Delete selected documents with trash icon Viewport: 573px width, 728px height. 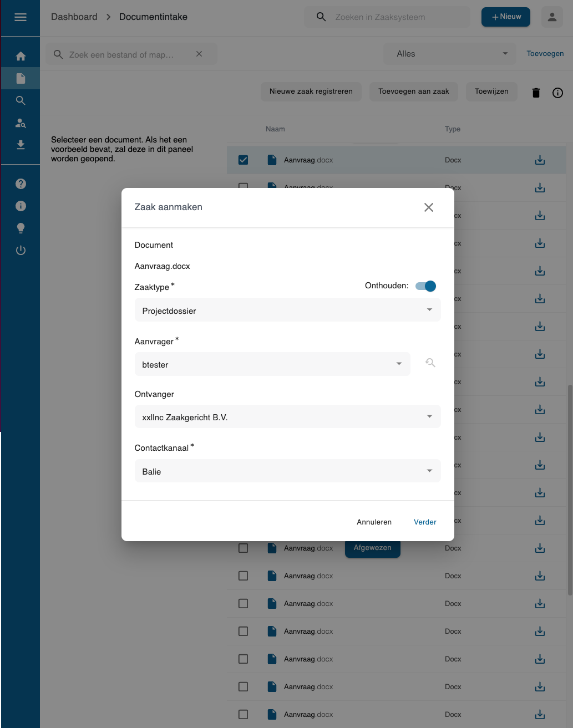click(x=536, y=93)
